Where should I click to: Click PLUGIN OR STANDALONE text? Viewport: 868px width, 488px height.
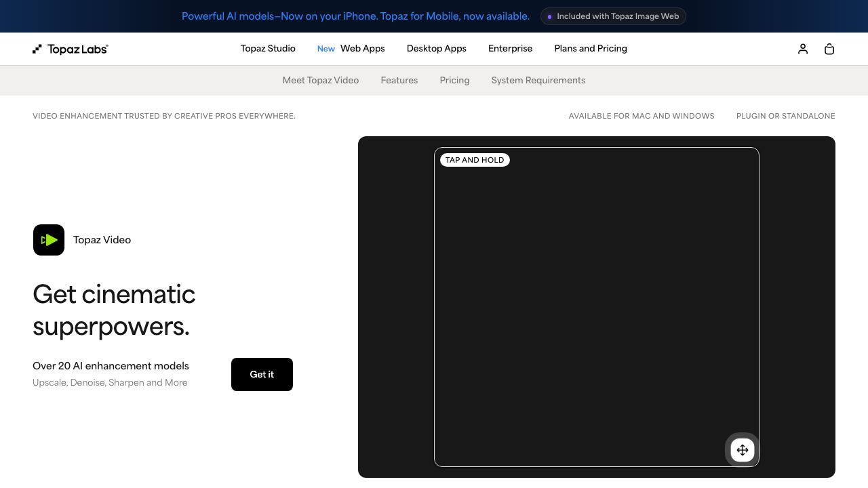point(786,116)
